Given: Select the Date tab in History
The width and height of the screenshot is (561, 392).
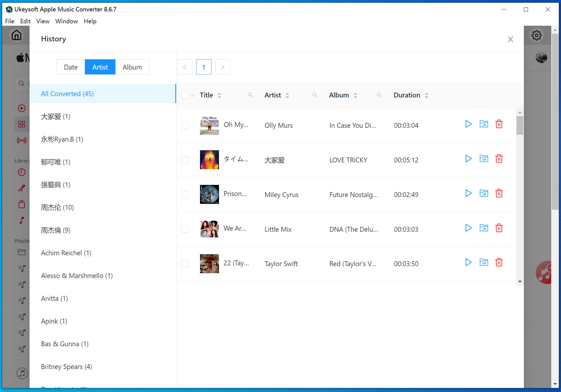Looking at the screenshot, I should [x=71, y=67].
